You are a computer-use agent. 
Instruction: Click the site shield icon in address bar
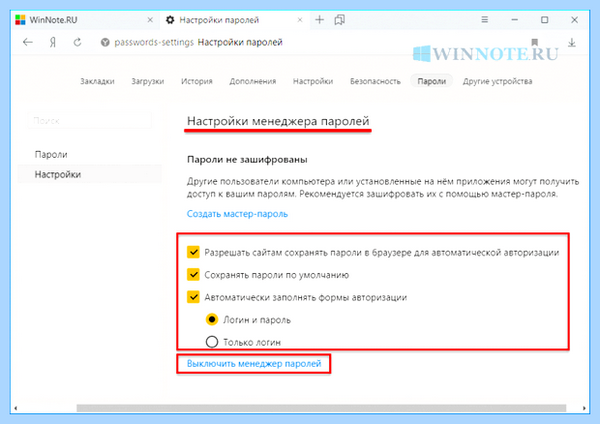(105, 42)
